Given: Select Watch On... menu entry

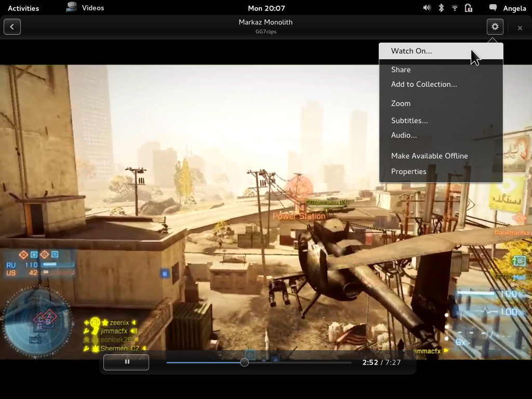Looking at the screenshot, I should click(x=441, y=51).
